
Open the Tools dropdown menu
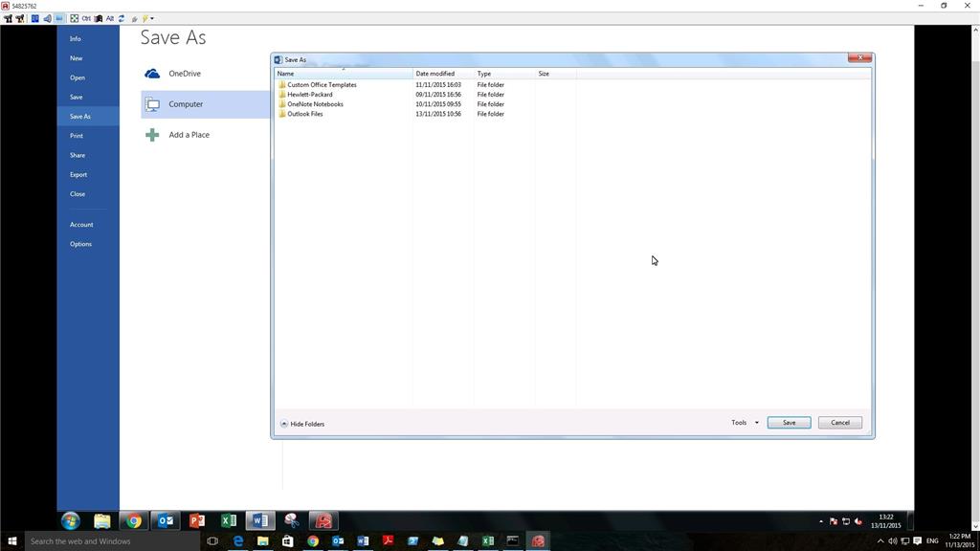pos(745,423)
